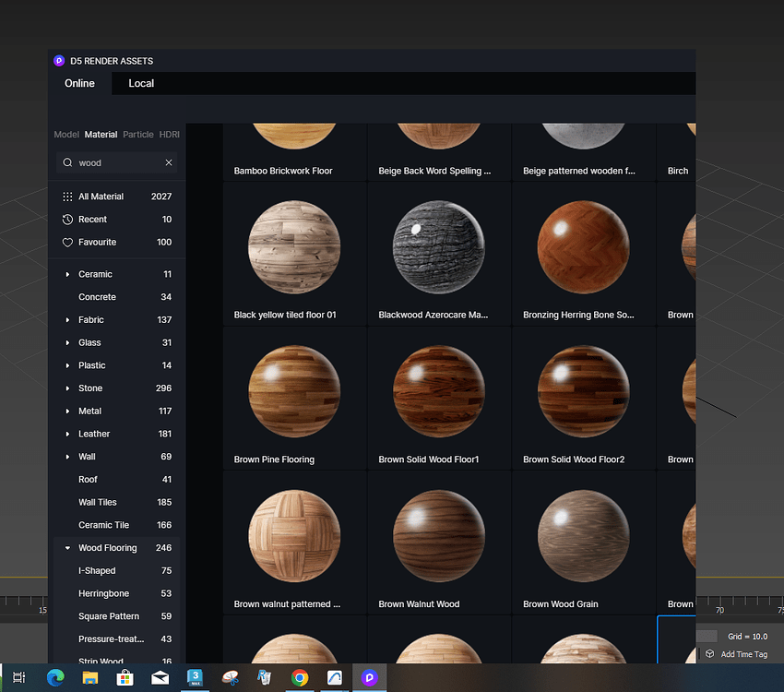Image resolution: width=784 pixels, height=692 pixels.
Task: Expand the Glass category
Action: click(x=67, y=343)
